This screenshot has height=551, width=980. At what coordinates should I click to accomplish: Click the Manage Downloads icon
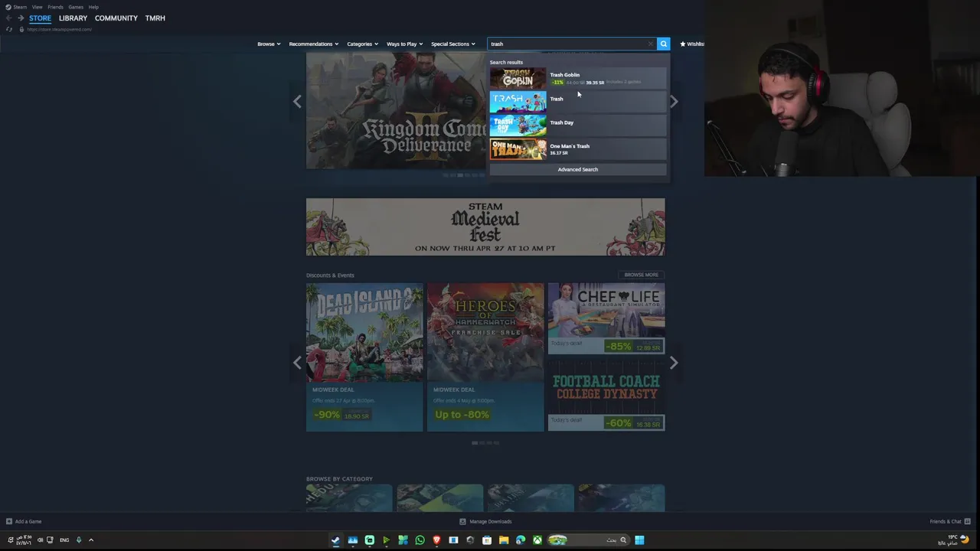click(x=462, y=521)
